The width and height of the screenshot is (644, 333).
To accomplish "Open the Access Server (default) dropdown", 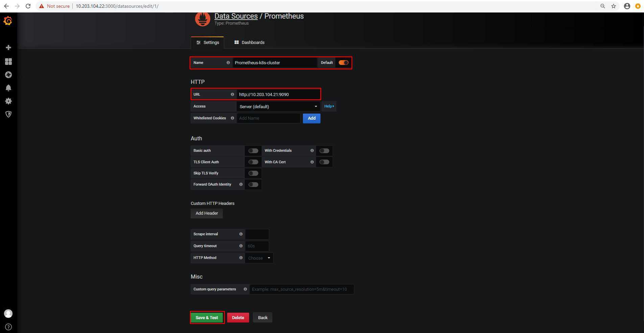I will (278, 106).
